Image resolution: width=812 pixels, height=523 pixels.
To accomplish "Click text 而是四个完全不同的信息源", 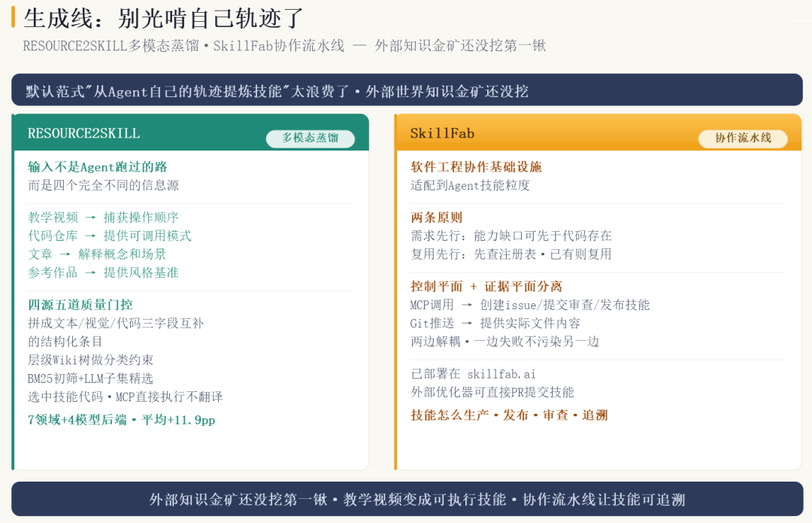I will point(103,185).
